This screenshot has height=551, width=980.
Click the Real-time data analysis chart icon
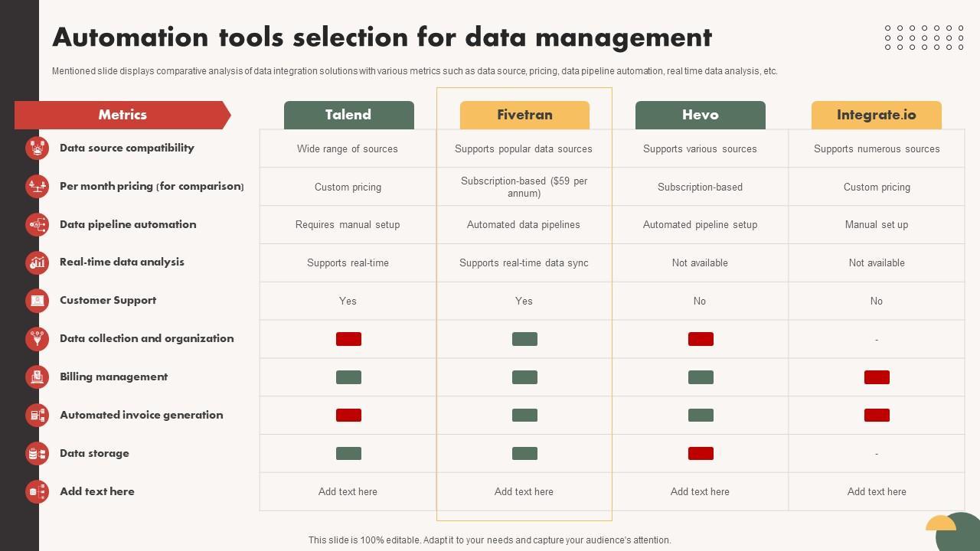click(x=37, y=262)
